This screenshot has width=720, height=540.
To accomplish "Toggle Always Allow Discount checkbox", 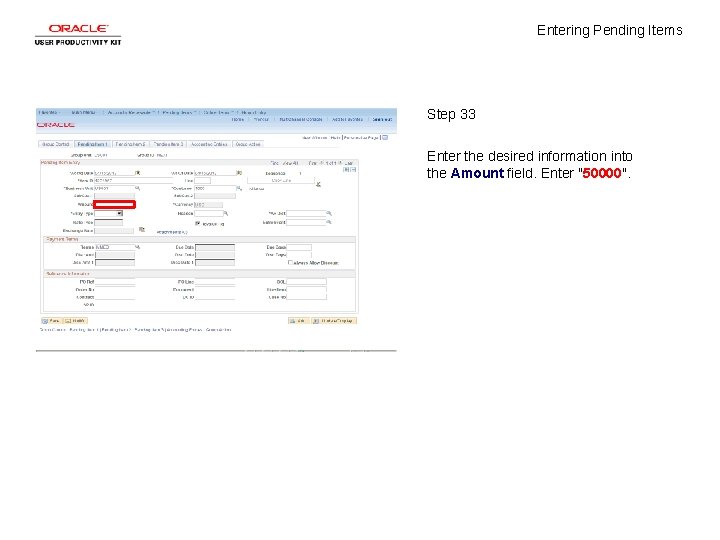I will tap(290, 263).
